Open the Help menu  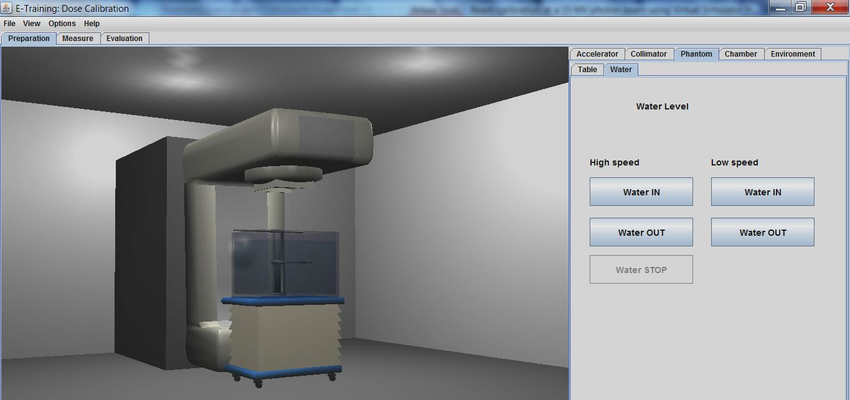(x=92, y=23)
